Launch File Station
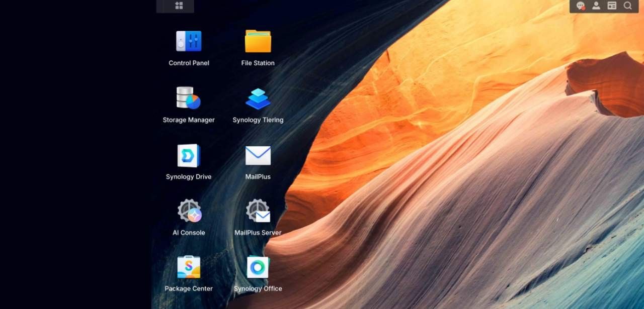This screenshot has width=644, height=309. point(258,40)
